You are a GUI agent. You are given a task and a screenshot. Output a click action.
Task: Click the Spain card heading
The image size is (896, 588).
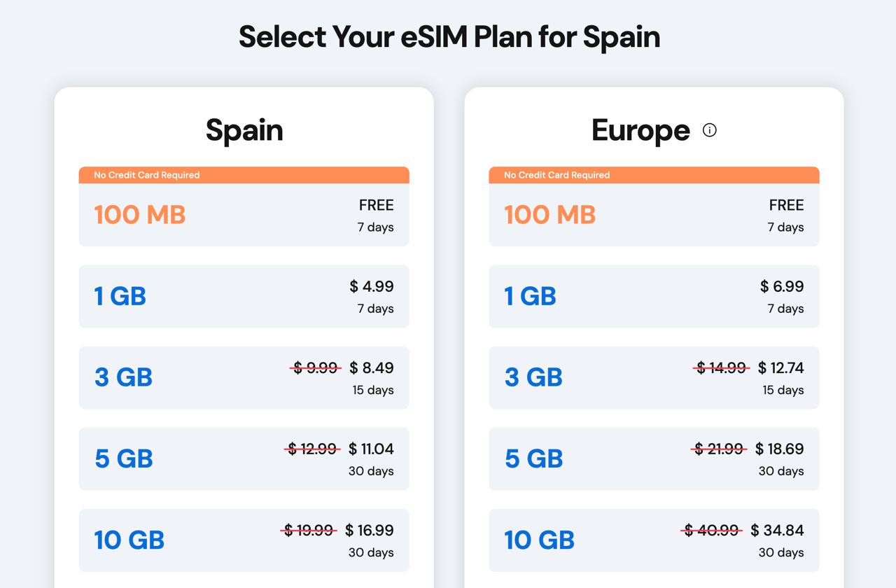tap(244, 130)
